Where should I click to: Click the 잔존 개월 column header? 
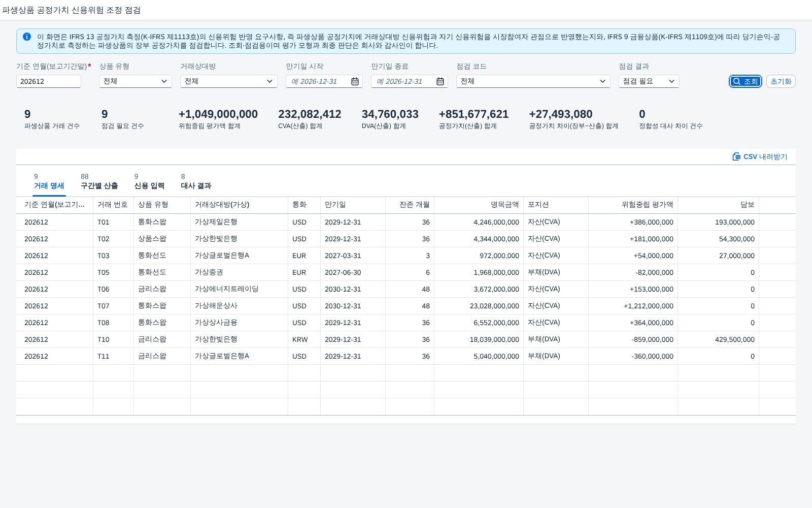(x=410, y=205)
